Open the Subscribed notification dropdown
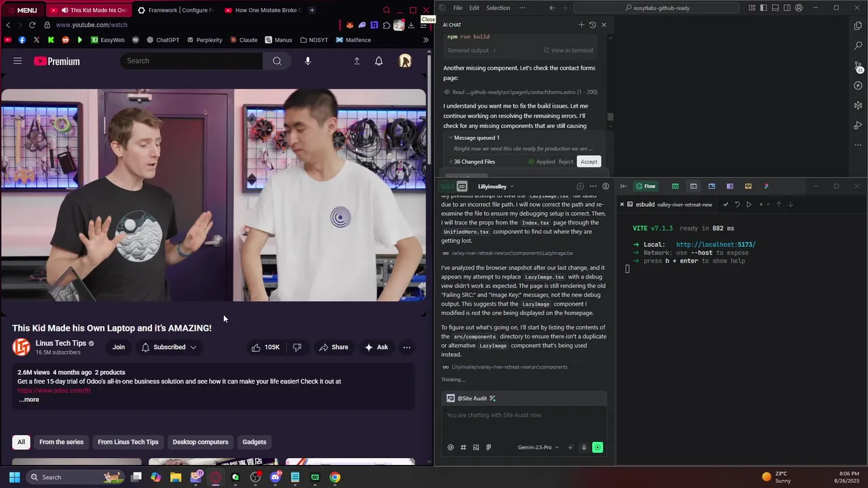 [169, 347]
